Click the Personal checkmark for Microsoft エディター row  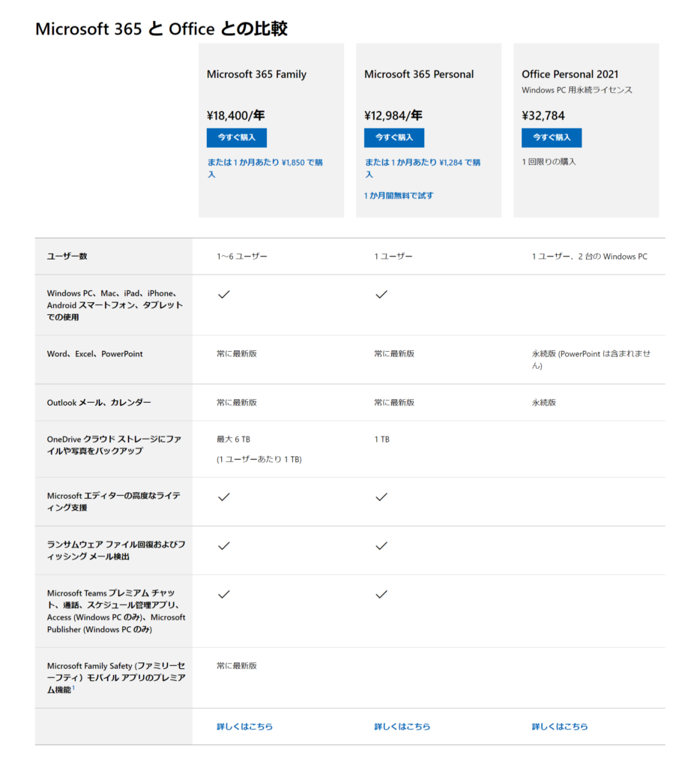tap(381, 497)
